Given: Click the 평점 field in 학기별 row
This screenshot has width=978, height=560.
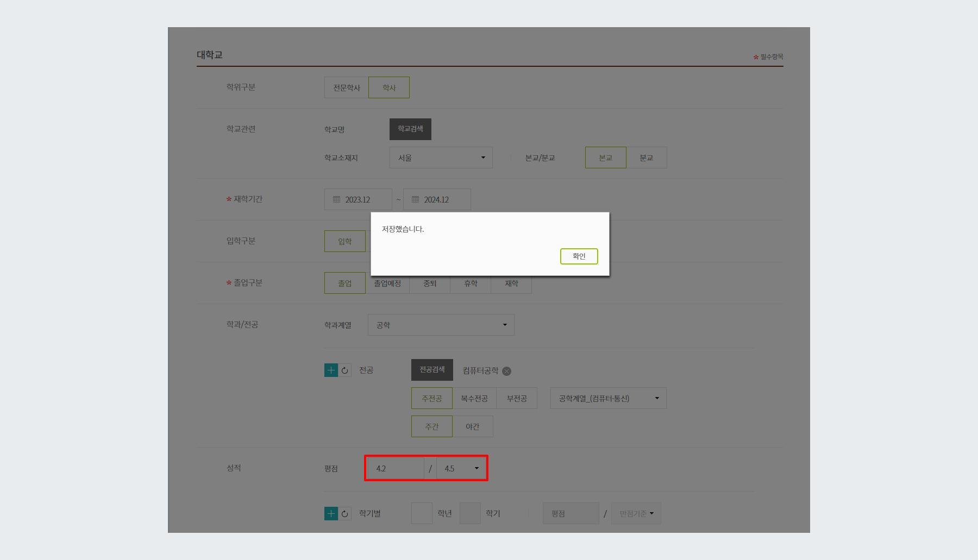Looking at the screenshot, I should [x=571, y=513].
